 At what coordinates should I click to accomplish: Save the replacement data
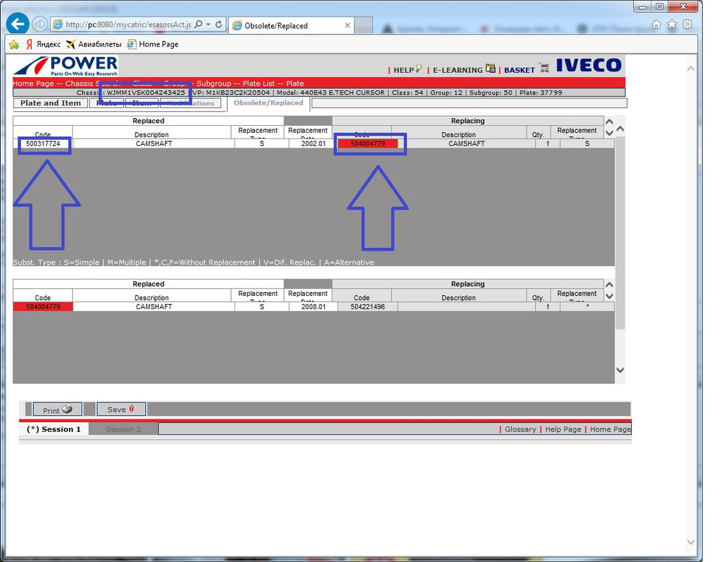pos(121,409)
